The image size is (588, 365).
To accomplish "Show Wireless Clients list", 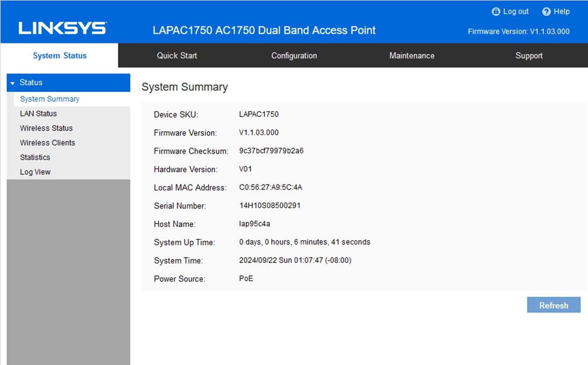I will click(x=47, y=143).
